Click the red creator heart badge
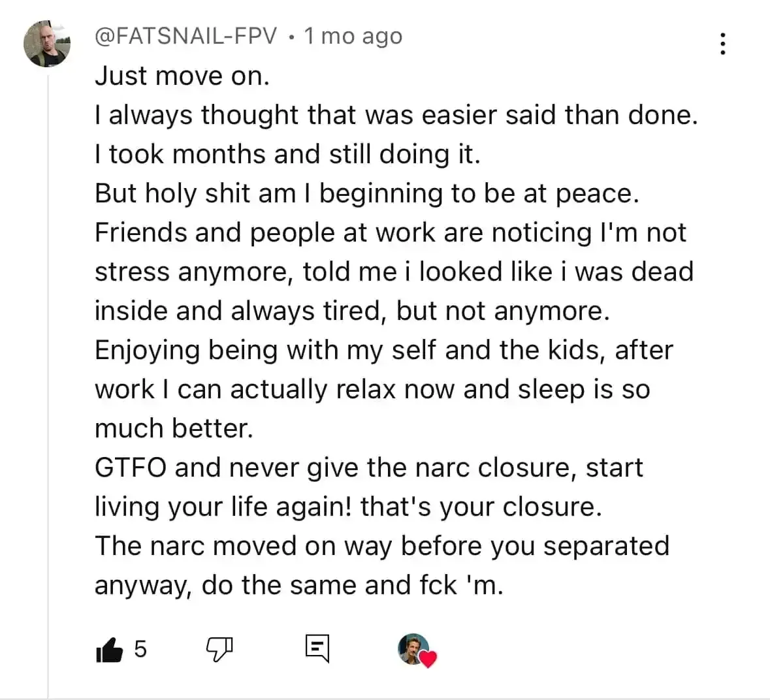The width and height of the screenshot is (770, 700). pos(427,659)
